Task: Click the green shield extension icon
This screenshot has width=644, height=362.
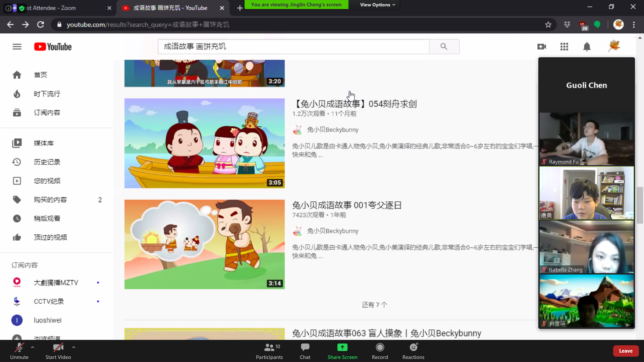Action: click(x=597, y=24)
